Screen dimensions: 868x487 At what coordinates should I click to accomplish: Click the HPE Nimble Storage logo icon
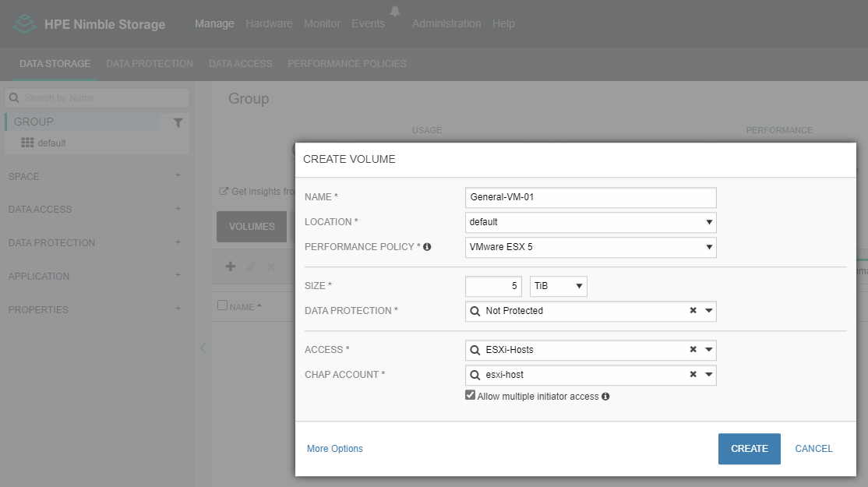pyautogui.click(x=24, y=24)
